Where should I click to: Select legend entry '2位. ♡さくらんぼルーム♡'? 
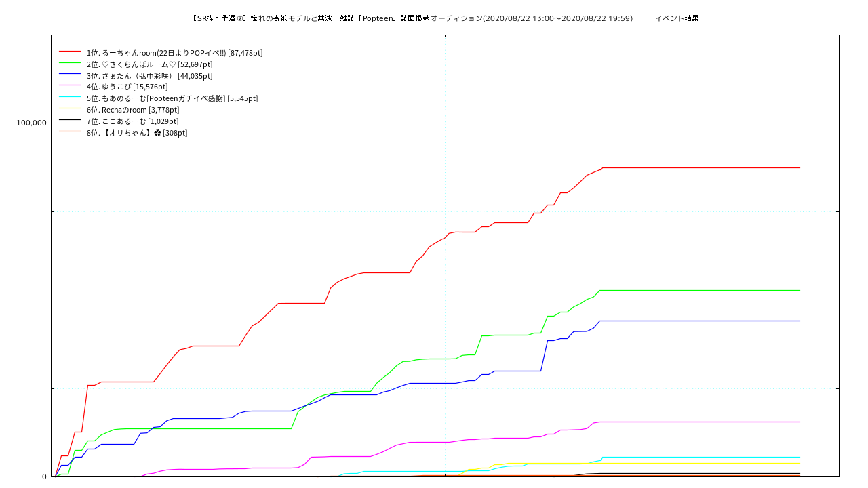150,64
